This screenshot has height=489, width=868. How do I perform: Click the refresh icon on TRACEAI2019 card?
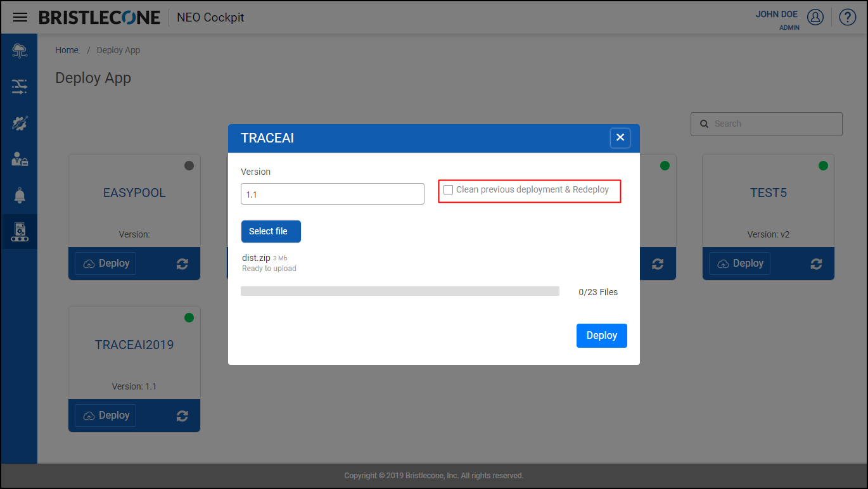point(182,416)
